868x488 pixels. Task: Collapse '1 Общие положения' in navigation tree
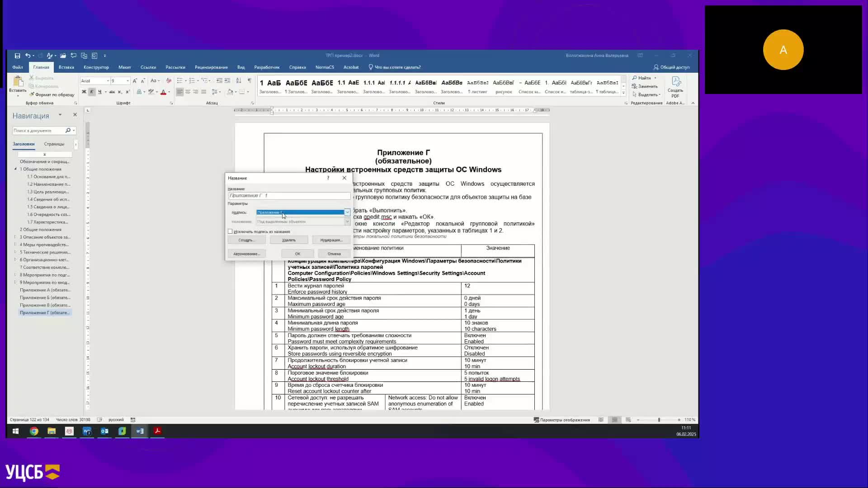point(15,169)
